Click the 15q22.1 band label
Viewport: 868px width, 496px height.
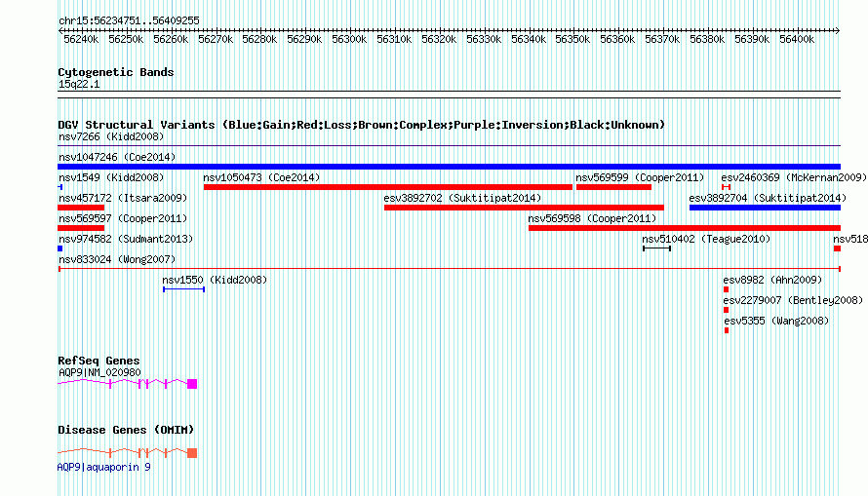point(79,84)
